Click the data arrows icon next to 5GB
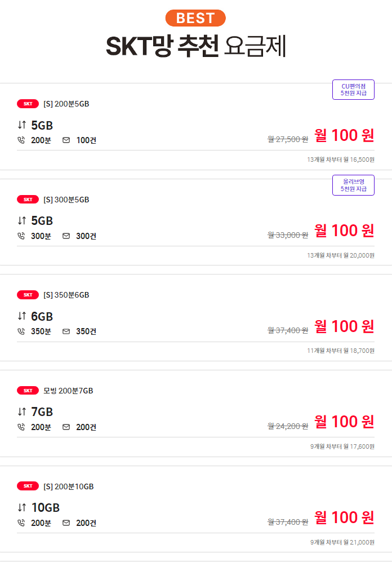The image size is (392, 562). pos(20,125)
